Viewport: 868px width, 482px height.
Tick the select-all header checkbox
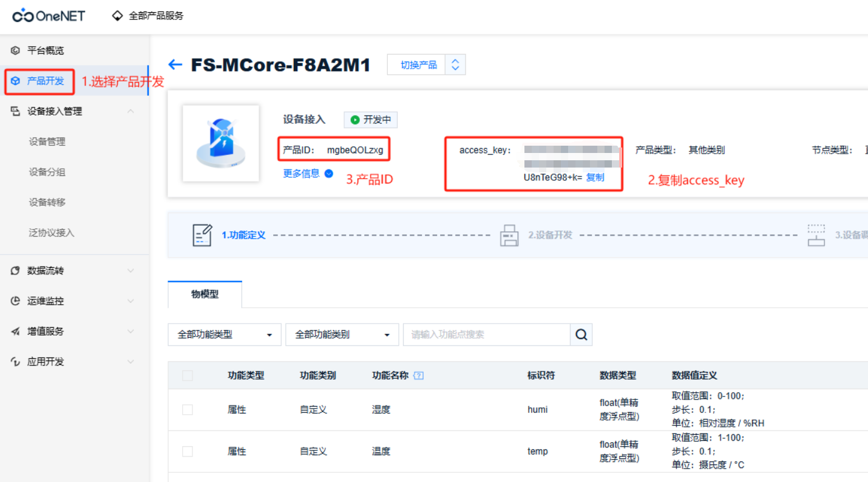click(x=188, y=376)
